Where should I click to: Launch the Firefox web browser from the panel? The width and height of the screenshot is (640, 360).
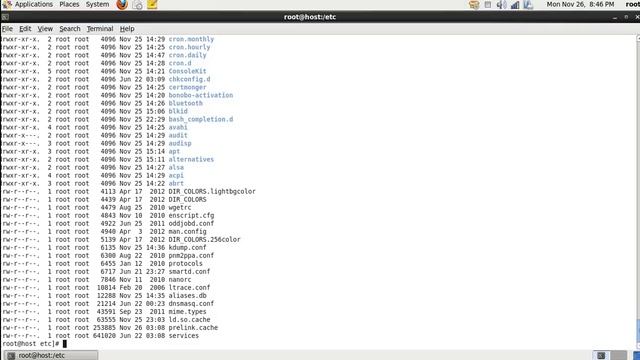122,4
